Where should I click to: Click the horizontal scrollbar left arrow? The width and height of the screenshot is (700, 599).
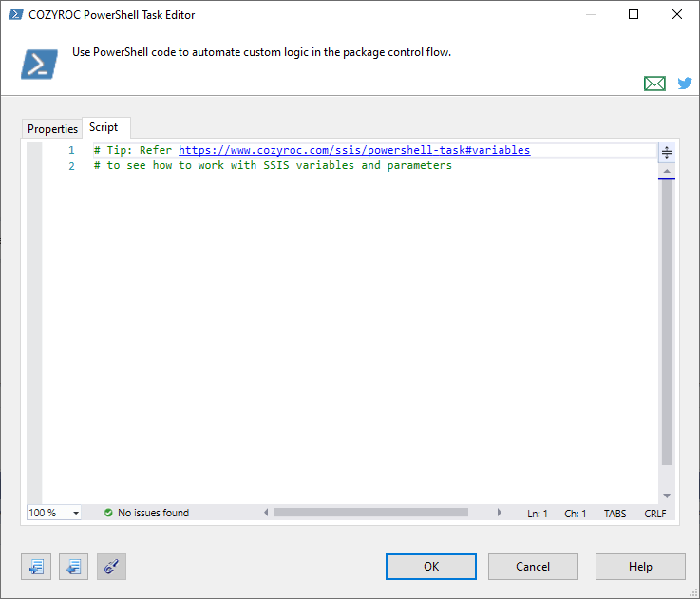[266, 513]
